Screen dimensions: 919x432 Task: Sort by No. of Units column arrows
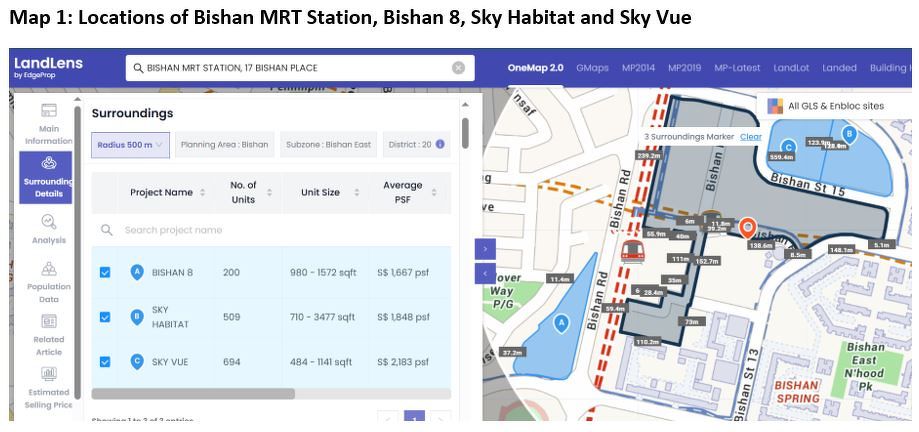[x=270, y=192]
